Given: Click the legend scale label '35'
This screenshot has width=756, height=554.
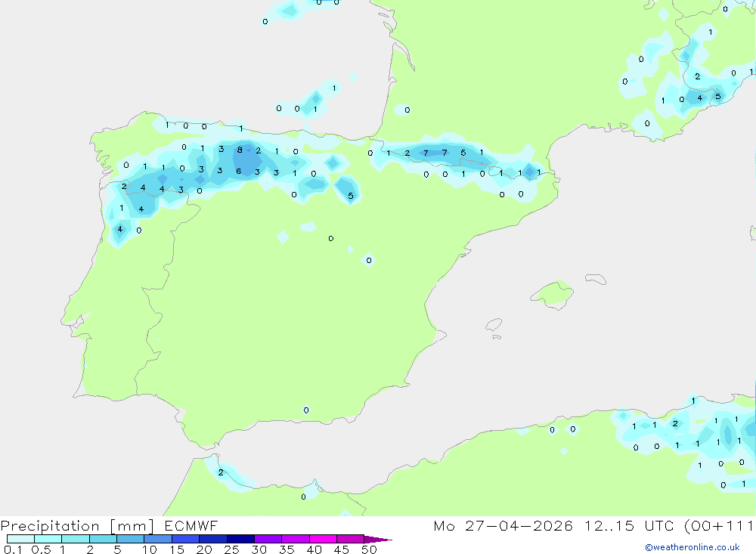Looking at the screenshot, I should coord(287,549).
